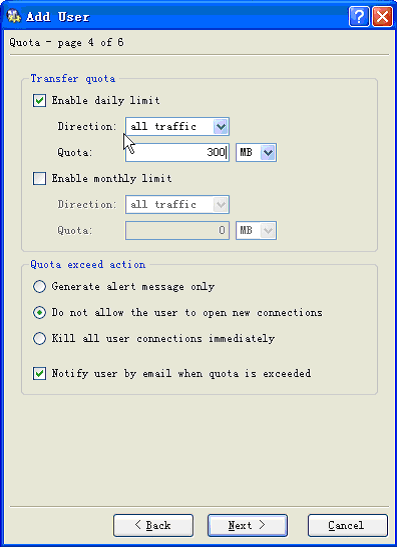Uncheck Enable daily limit checkbox
The width and height of the screenshot is (397, 547).
(39, 100)
